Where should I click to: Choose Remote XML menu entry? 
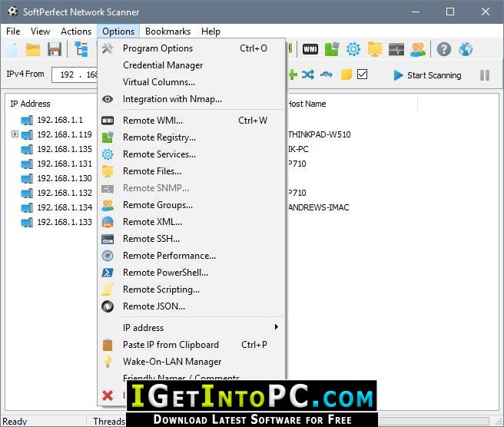pos(191,222)
